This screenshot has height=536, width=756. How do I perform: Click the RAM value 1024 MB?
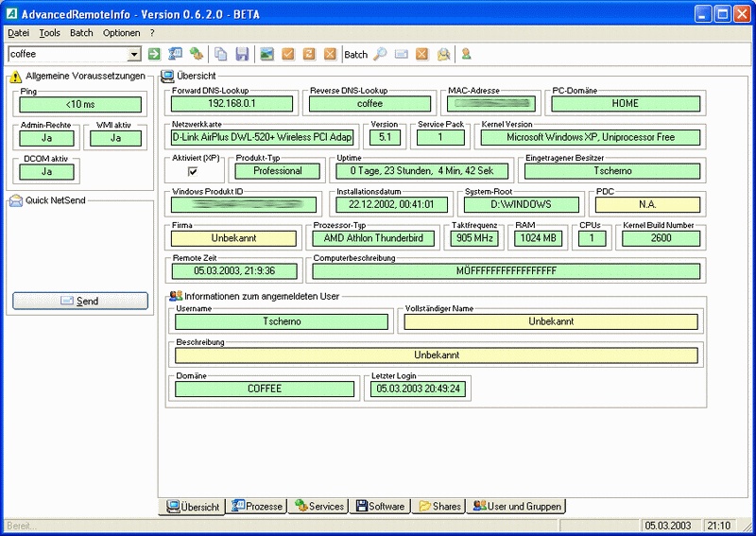[x=538, y=238]
